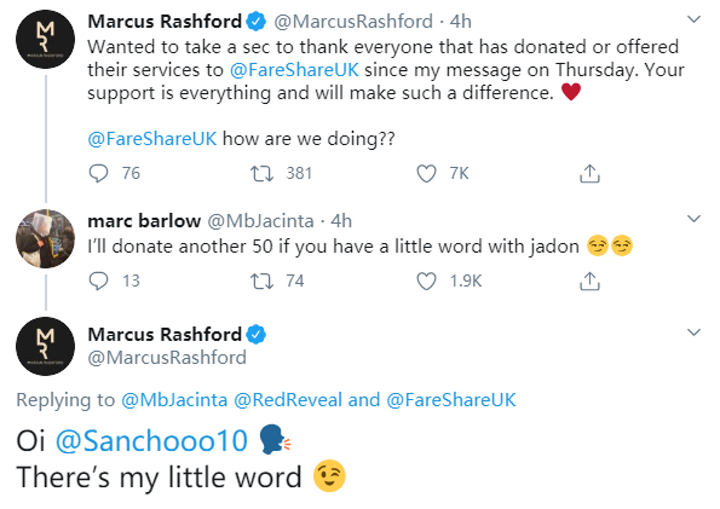Open options chevron on Rashford's reply tweet
This screenshot has width=720, height=509.
pos(693,332)
